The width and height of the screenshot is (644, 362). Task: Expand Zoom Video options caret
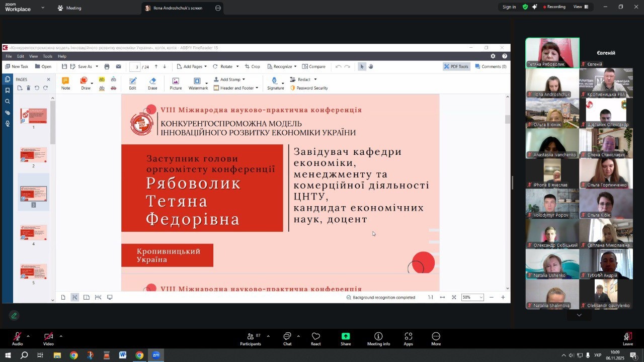(x=61, y=336)
